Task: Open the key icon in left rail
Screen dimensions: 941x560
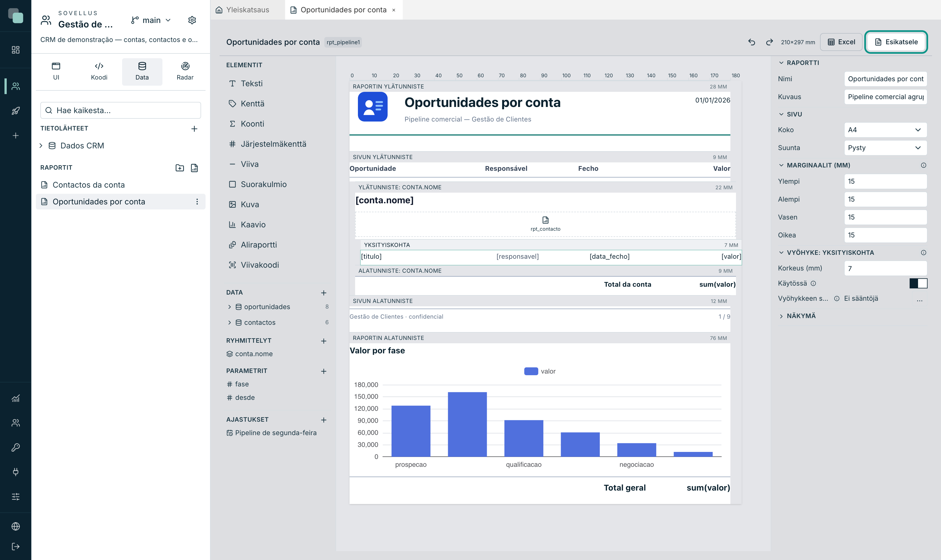Action: coord(15,447)
